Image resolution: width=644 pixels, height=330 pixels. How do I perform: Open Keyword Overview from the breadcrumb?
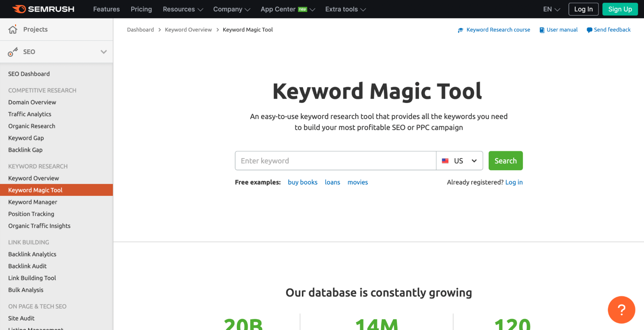(x=188, y=29)
